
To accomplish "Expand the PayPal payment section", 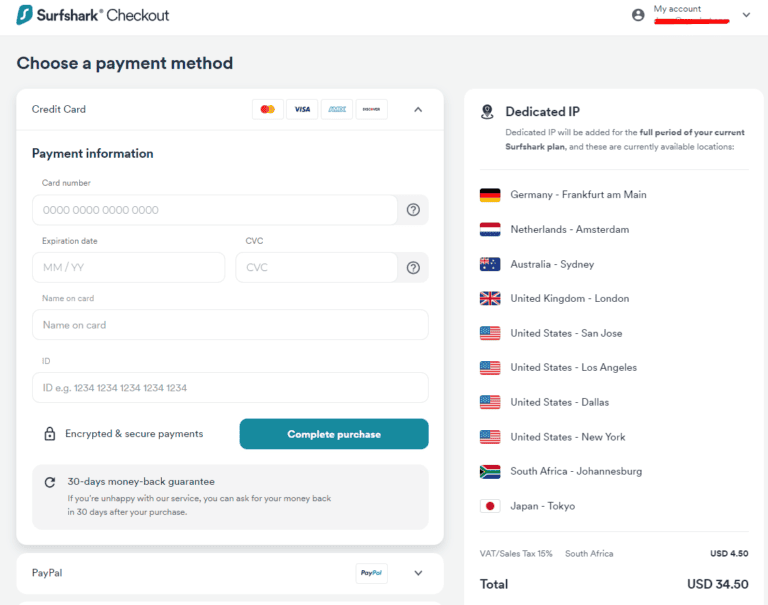I will click(x=418, y=573).
